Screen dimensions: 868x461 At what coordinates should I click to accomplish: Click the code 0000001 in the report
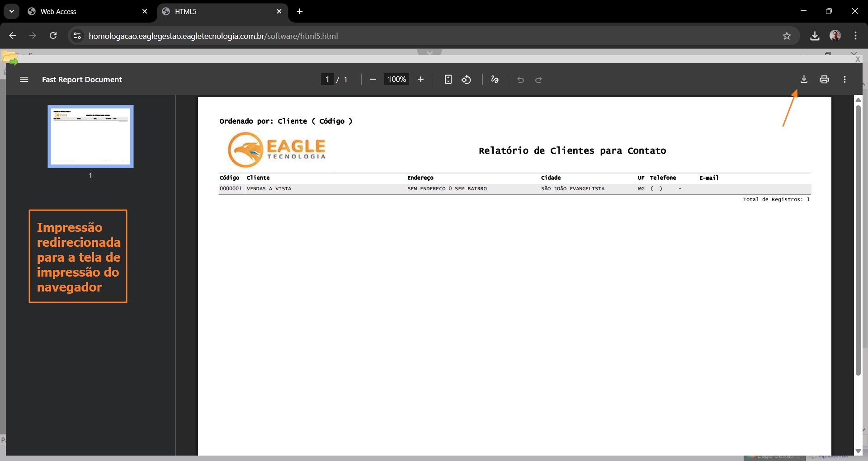tap(231, 189)
